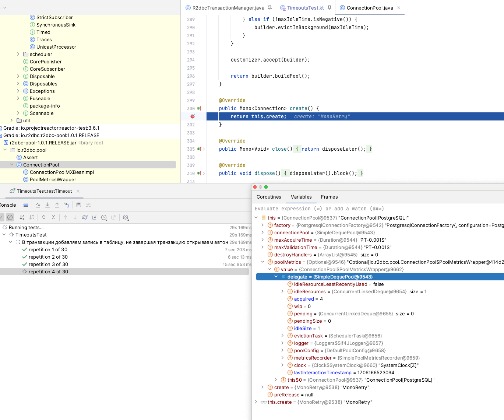This screenshot has width=504, height=420.
Task: Click override gutter icon at line 310
Action: coord(199,173)
